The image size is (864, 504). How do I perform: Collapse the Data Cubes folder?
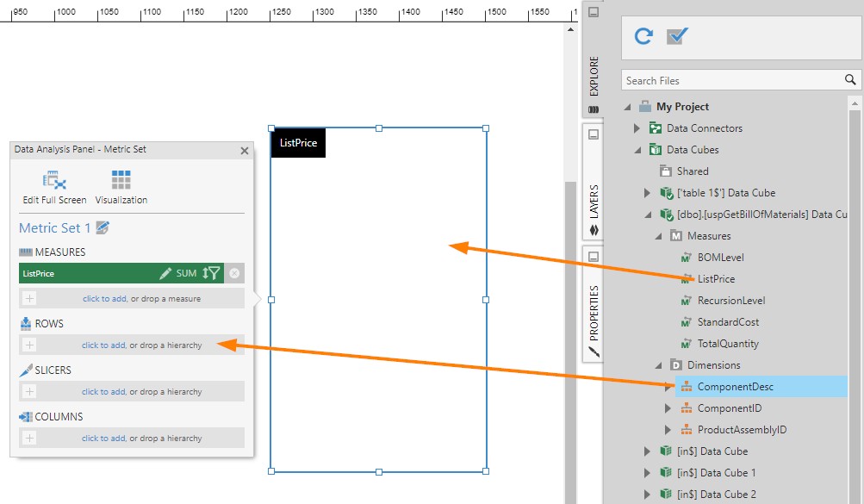point(637,150)
